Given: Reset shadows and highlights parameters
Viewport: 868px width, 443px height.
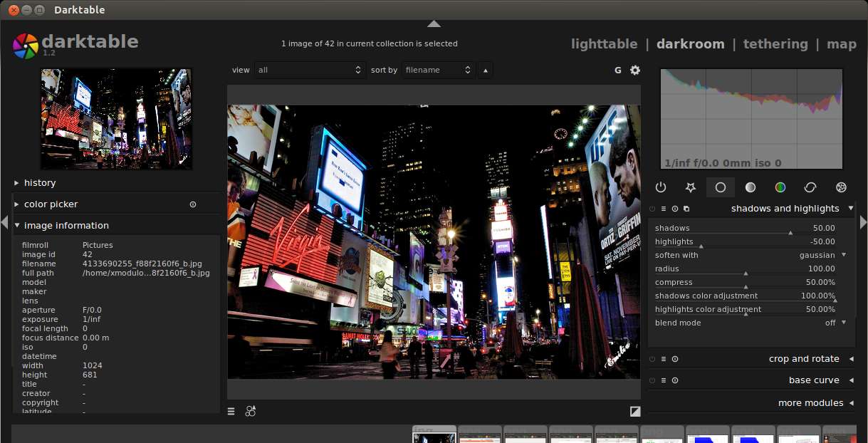Looking at the screenshot, I should [674, 209].
